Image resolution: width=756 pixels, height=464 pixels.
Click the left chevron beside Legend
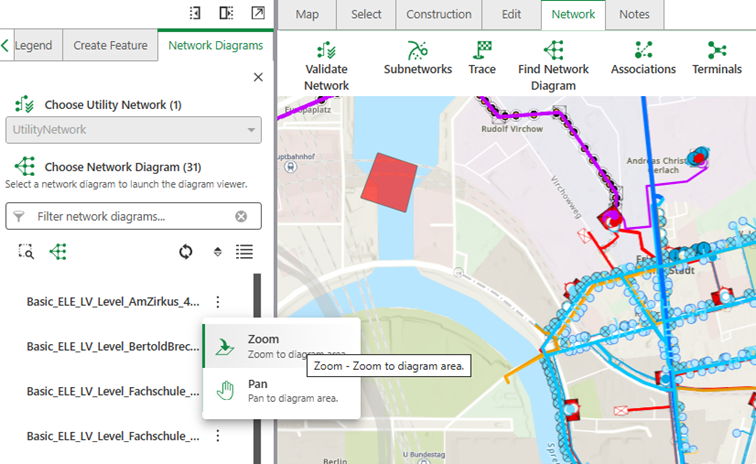click(x=5, y=45)
